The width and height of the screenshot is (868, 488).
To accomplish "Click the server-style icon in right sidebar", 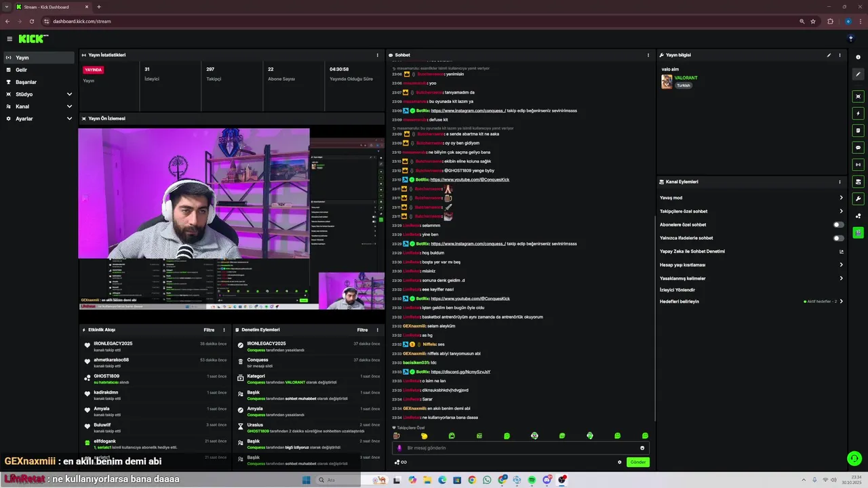I will pos(859,182).
